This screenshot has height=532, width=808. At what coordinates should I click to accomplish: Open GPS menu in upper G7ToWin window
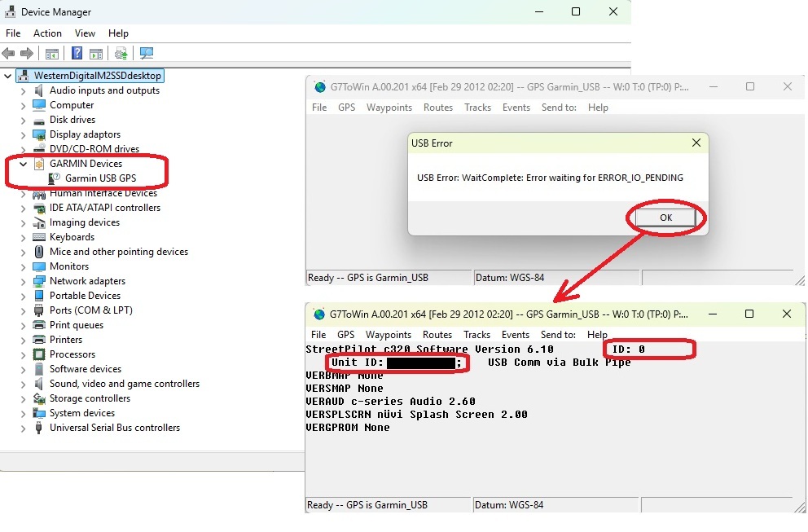coord(346,108)
